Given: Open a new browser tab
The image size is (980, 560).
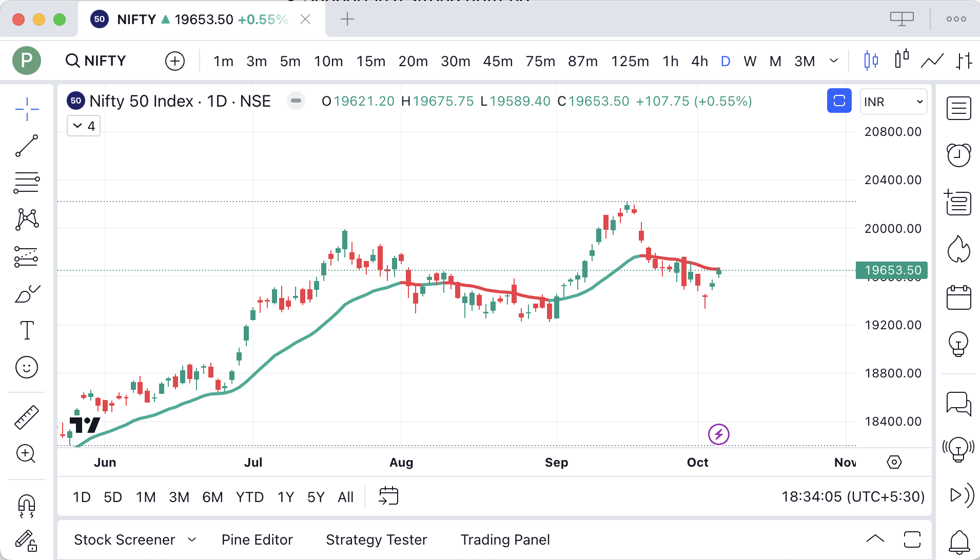Looking at the screenshot, I should pyautogui.click(x=347, y=19).
